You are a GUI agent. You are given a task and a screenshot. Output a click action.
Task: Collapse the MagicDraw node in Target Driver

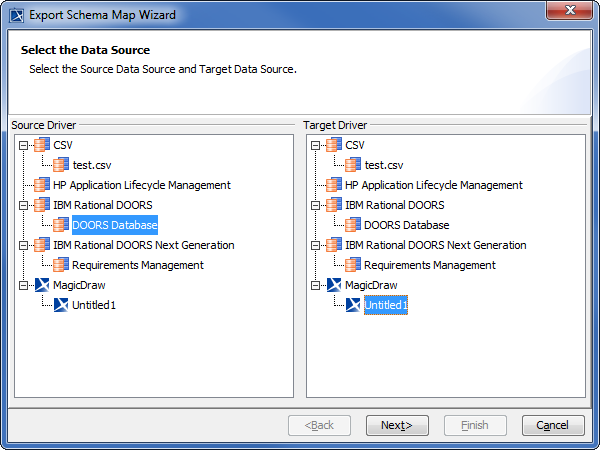(x=315, y=285)
